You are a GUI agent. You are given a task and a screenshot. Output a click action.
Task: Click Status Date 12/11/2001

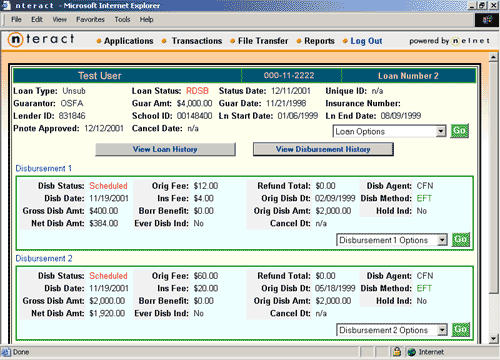tap(291, 91)
